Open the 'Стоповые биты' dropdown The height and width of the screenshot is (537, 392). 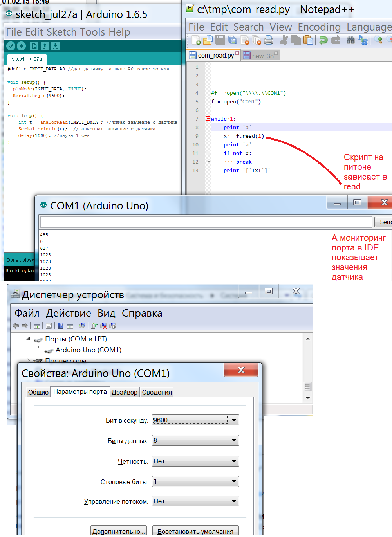(234, 481)
